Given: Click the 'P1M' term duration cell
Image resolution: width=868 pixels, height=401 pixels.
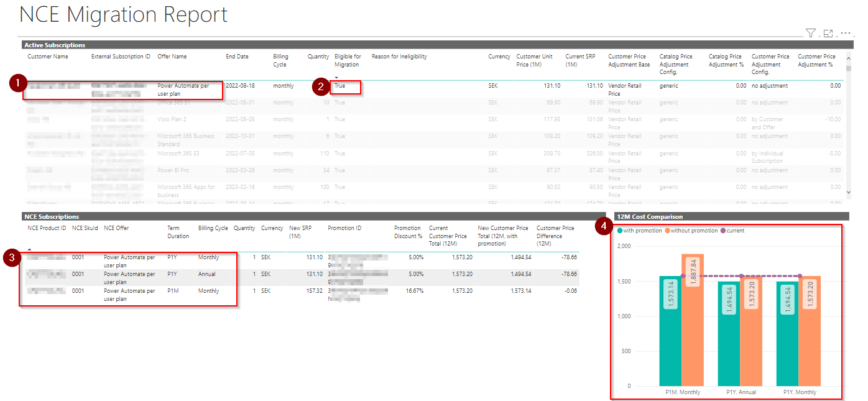Looking at the screenshot, I should [x=173, y=291].
